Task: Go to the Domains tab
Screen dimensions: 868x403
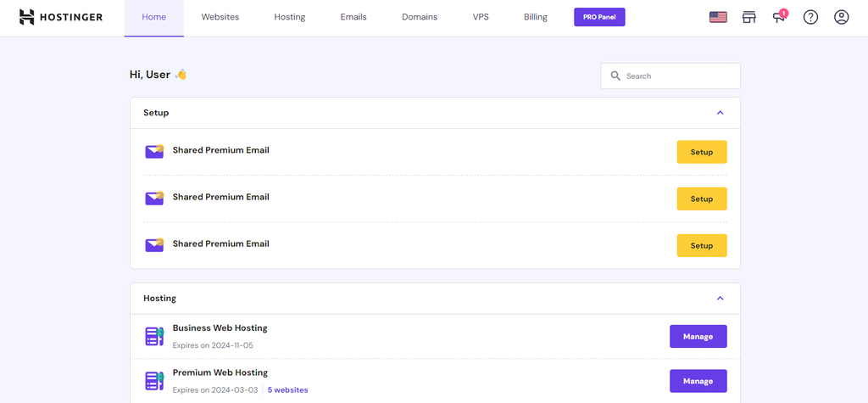Action: click(420, 17)
